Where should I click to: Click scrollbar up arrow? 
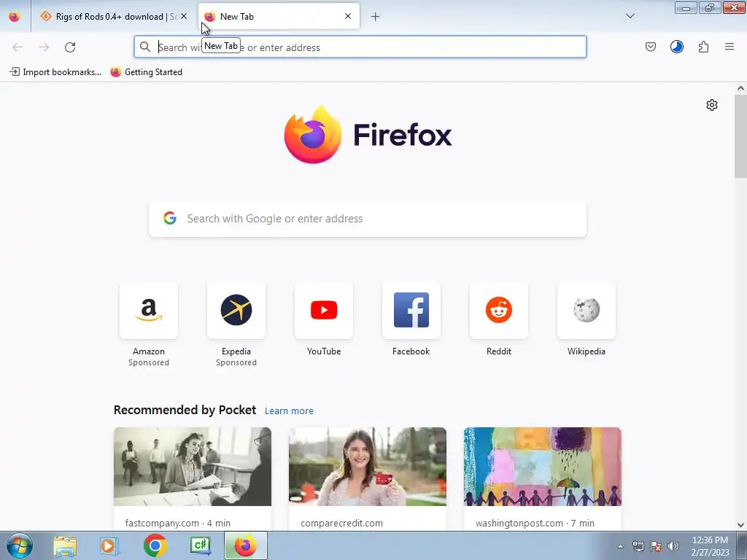point(740,88)
